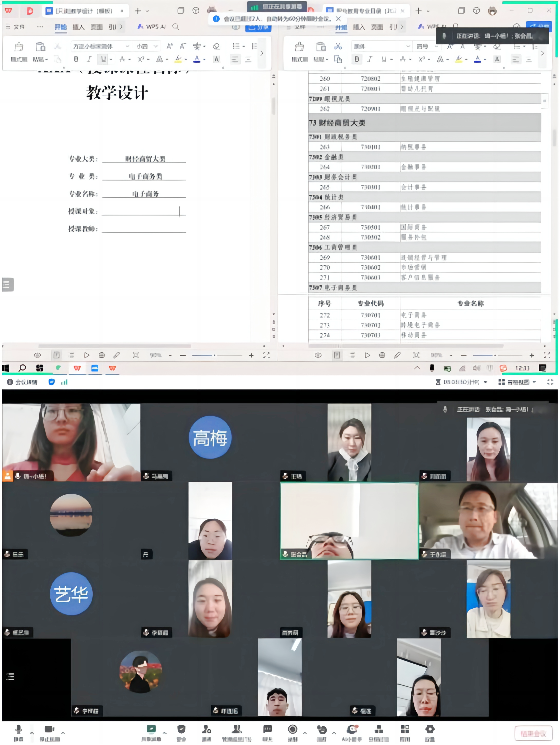Close the meeting notification banner
560x745 pixels.
coord(338,19)
